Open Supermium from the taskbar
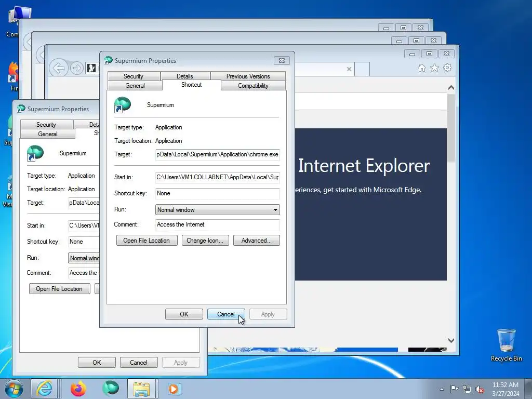Viewport: 532px width, 399px height. tap(111, 389)
